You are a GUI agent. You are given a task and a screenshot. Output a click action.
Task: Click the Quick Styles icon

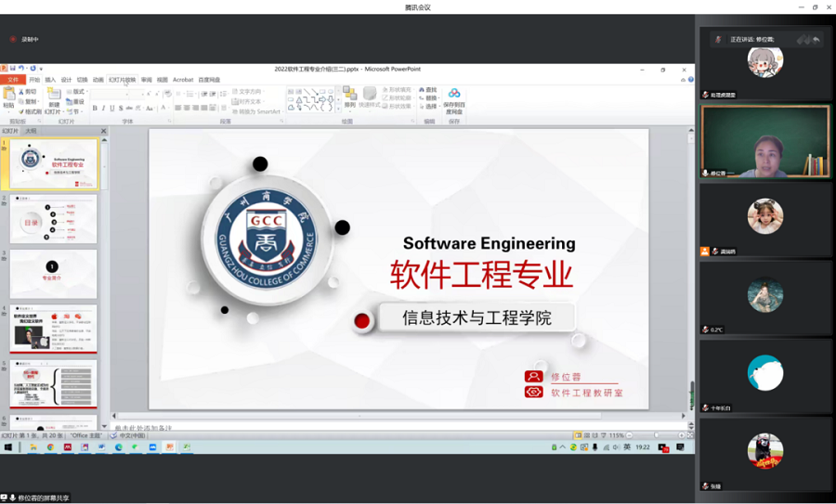coord(370,97)
